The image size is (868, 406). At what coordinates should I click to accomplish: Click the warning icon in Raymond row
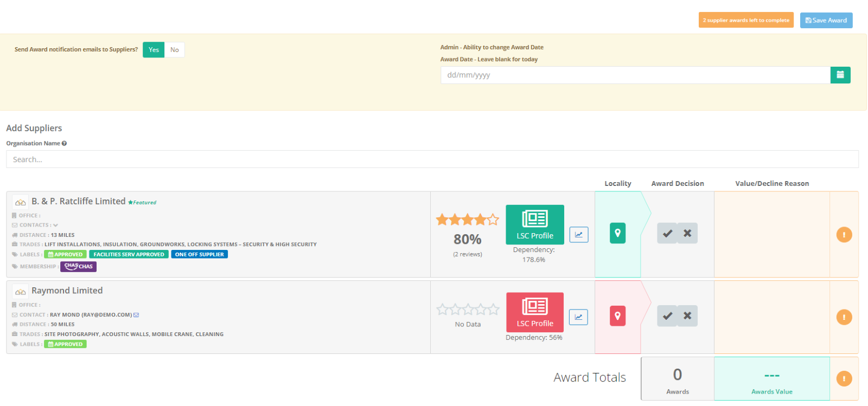click(844, 317)
